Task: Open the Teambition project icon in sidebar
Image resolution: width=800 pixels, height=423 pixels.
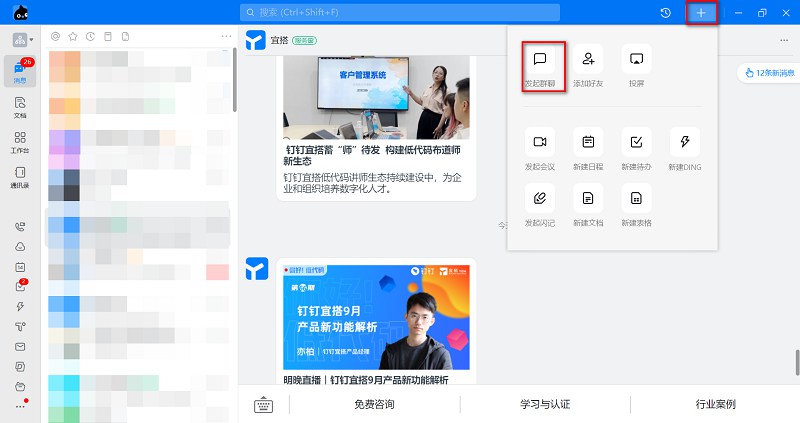Action: pos(20,327)
